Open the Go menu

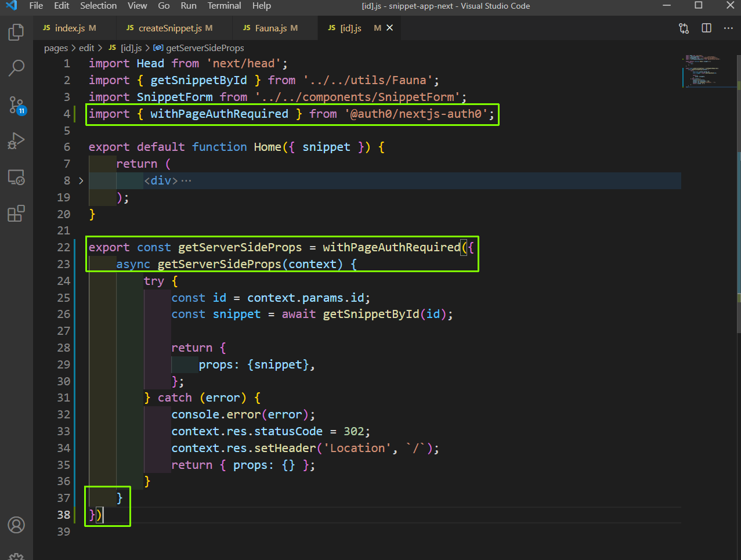(x=164, y=6)
